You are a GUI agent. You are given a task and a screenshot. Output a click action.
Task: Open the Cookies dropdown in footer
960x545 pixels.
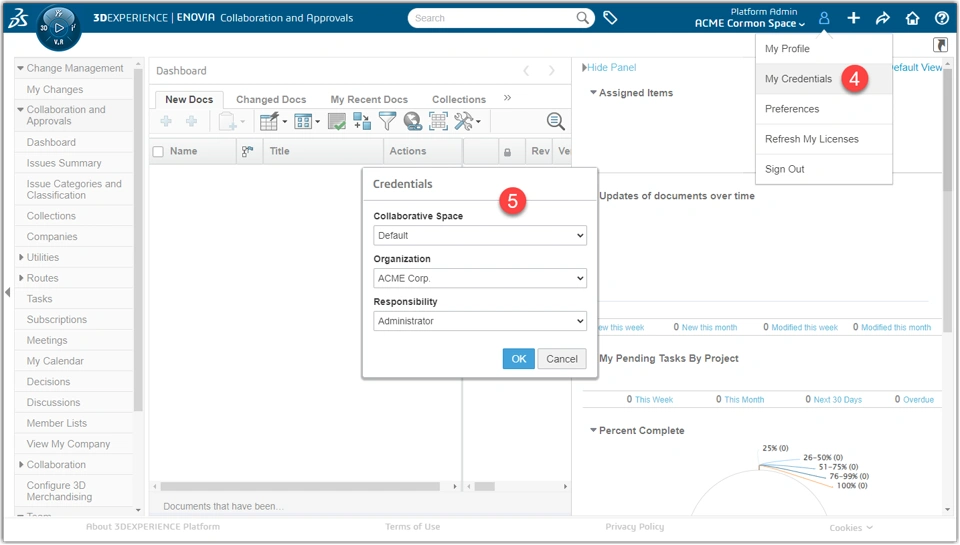coord(851,528)
